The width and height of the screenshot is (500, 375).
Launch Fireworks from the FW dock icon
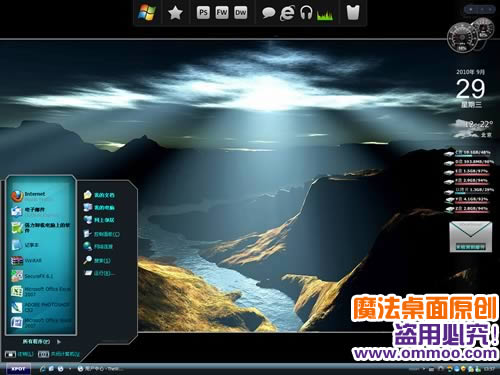222,13
